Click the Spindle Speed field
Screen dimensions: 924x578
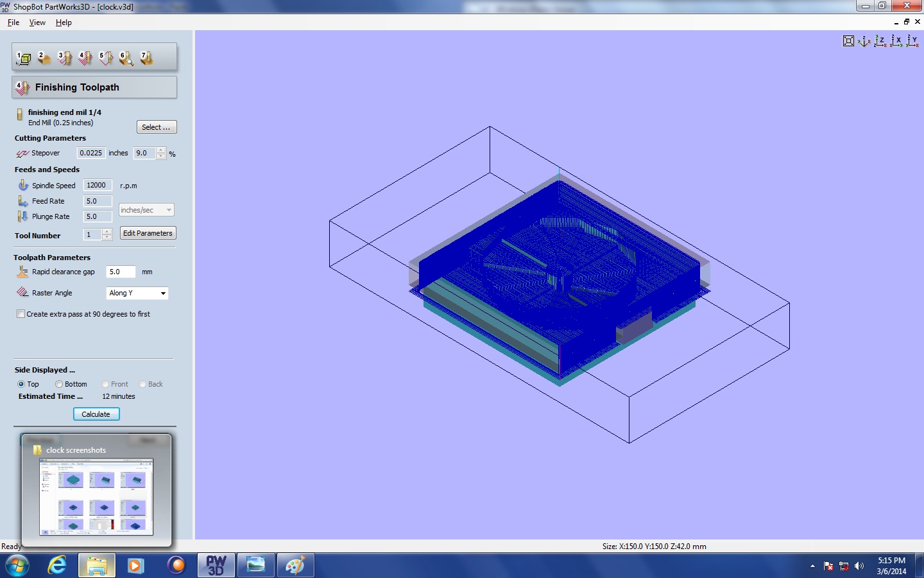click(98, 185)
